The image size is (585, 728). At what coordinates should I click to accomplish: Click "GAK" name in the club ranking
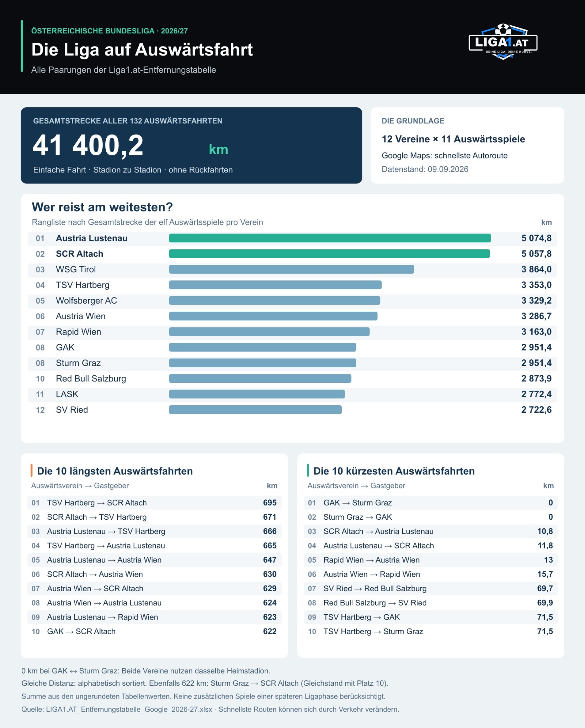[65, 347]
